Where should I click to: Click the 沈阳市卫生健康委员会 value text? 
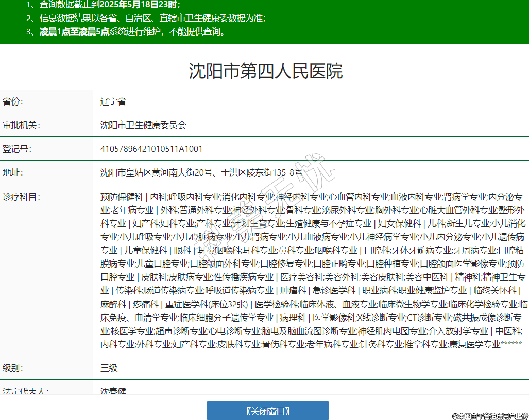[x=143, y=125]
